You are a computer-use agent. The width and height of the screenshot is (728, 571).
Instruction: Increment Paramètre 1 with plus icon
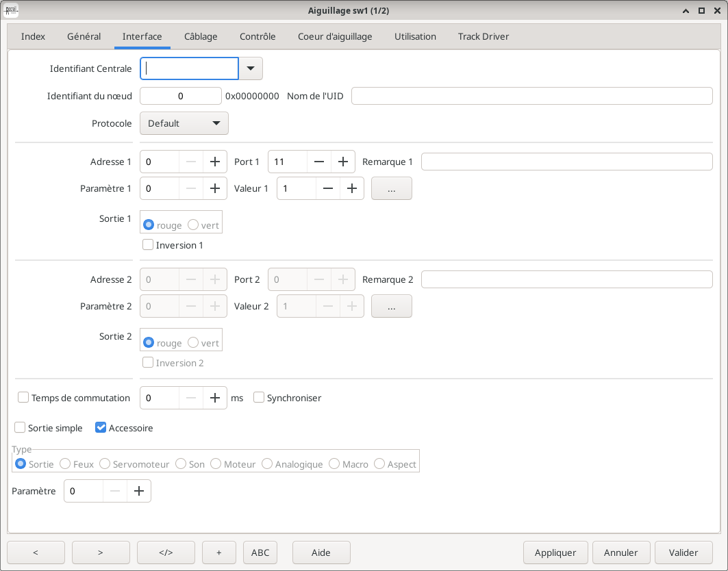(x=215, y=188)
